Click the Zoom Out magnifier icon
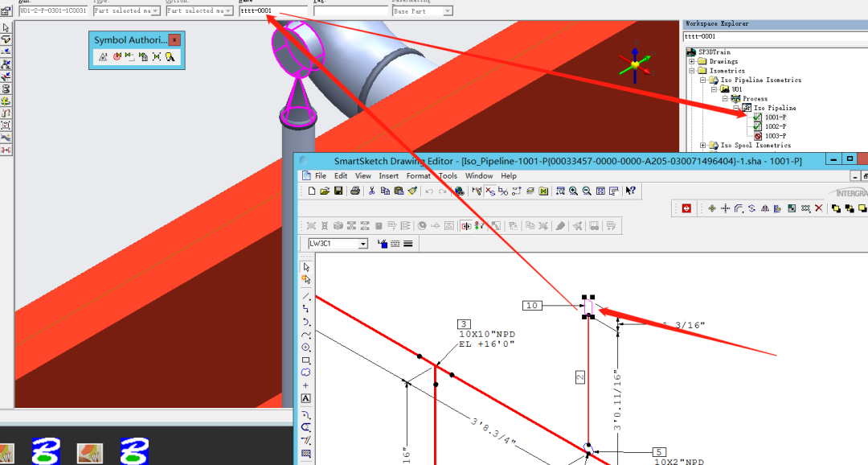This screenshot has width=868, height=465. 587,191
